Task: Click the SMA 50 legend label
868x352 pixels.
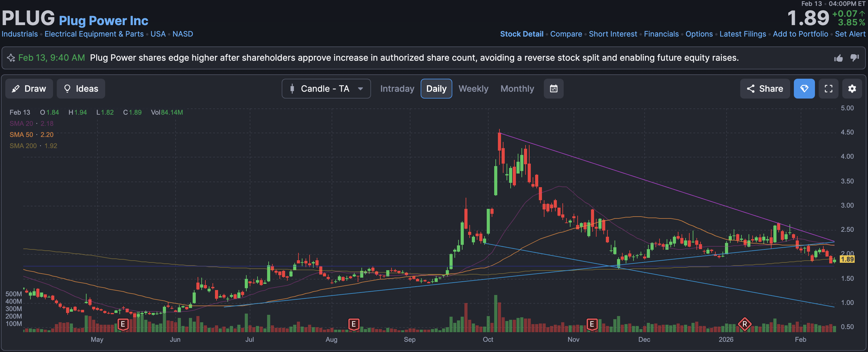Action: click(x=21, y=134)
